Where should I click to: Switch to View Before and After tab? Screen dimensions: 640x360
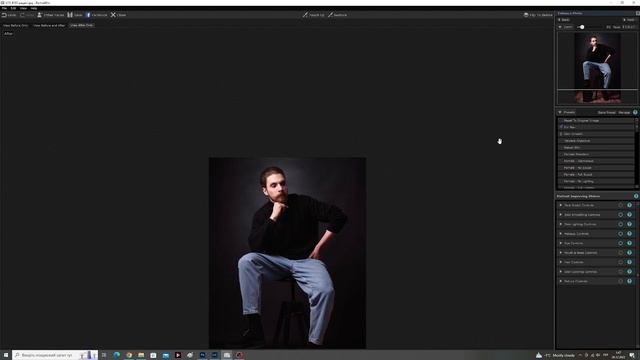49,25
